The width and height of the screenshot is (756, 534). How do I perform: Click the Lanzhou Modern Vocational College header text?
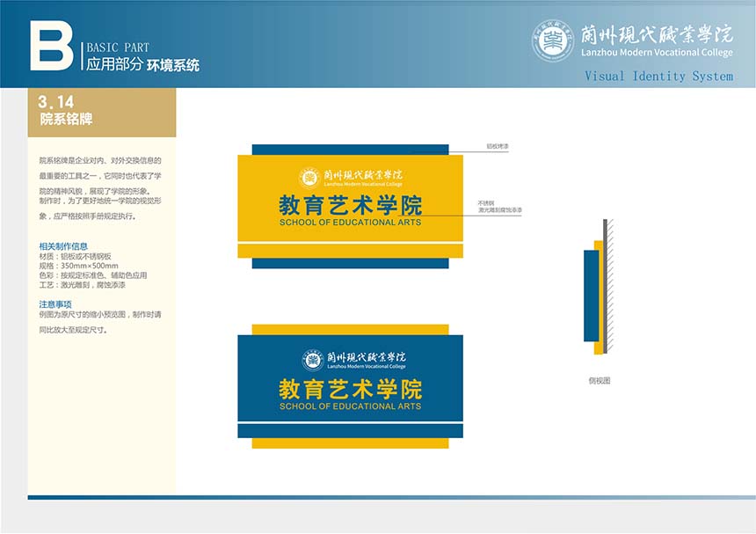(x=657, y=53)
